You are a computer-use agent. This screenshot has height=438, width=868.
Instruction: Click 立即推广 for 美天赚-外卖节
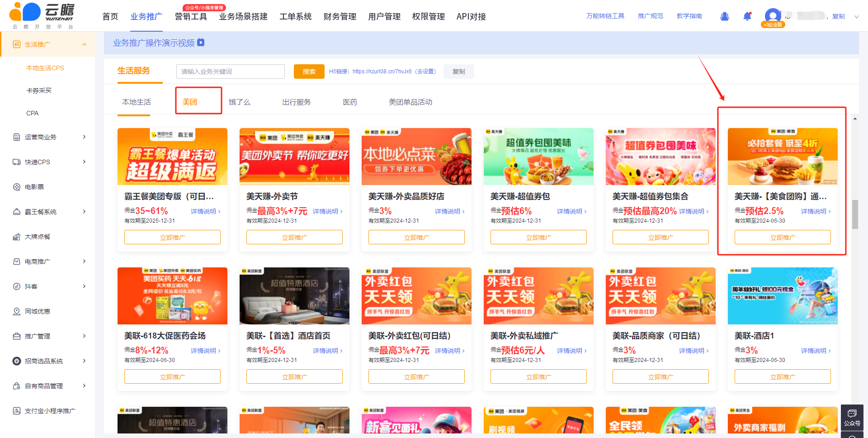coord(294,237)
